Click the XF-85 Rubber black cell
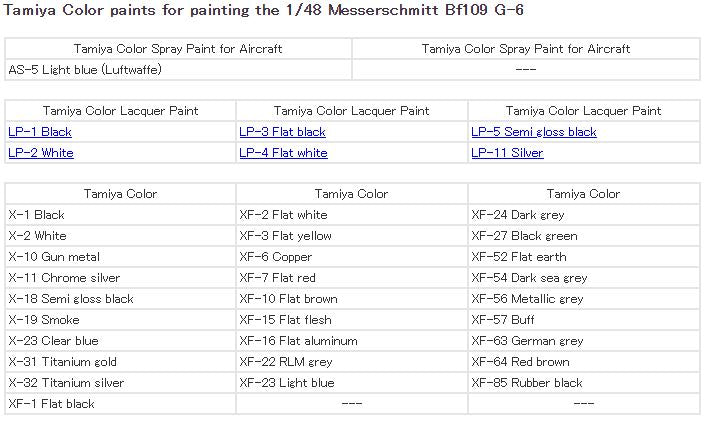 [526, 383]
